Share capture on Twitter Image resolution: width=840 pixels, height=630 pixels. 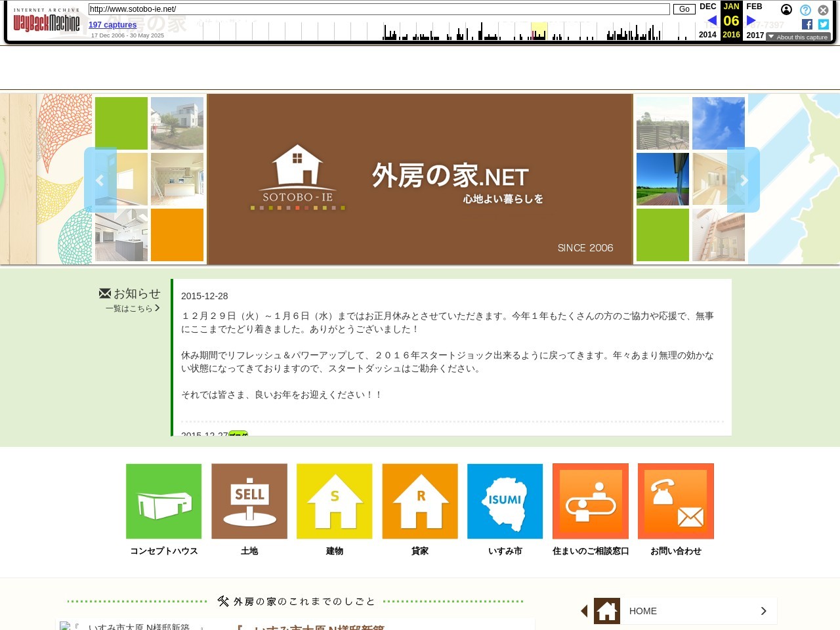824,24
